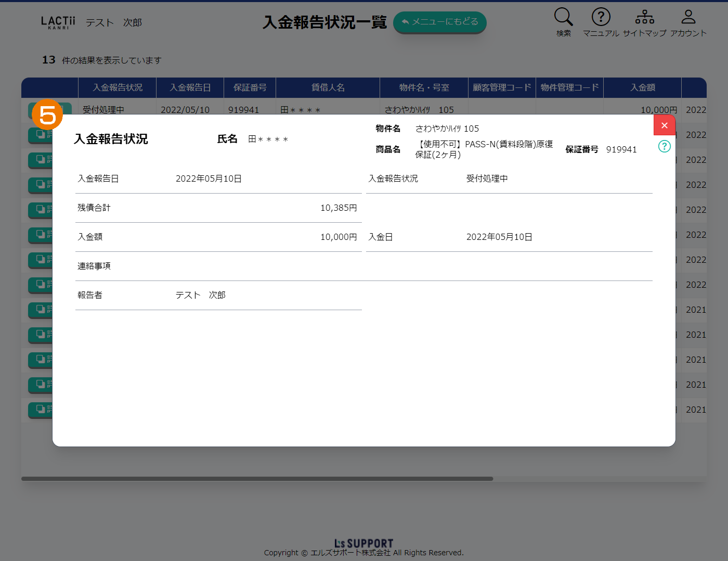The height and width of the screenshot is (561, 728).
Task: Click the 物件名・号室 column header
Action: (424, 87)
